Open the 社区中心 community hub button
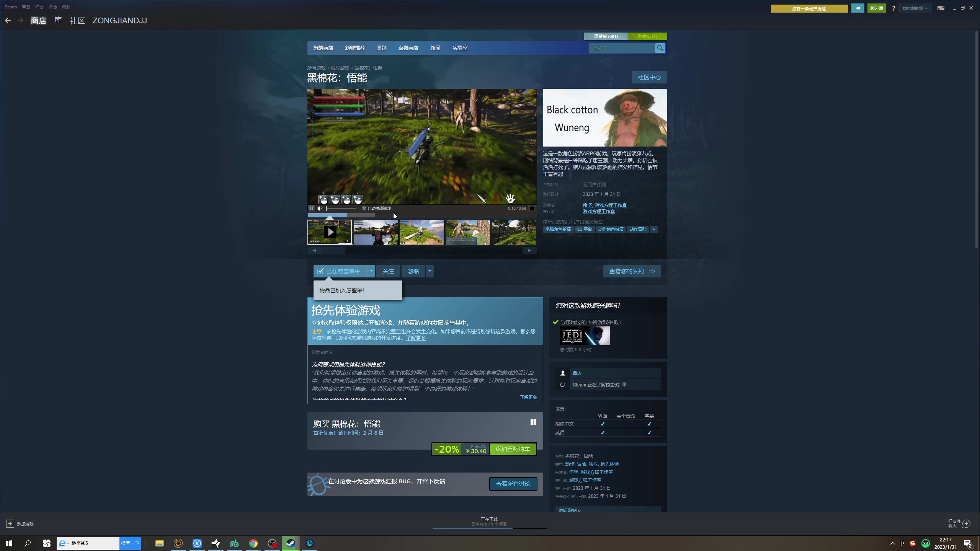Image resolution: width=980 pixels, height=551 pixels. click(x=649, y=77)
